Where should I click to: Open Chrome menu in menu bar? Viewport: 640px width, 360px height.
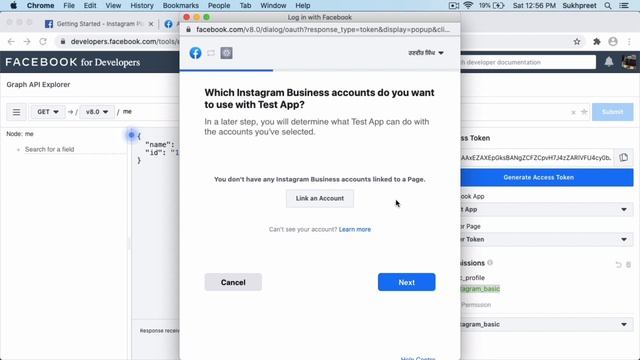40,5
